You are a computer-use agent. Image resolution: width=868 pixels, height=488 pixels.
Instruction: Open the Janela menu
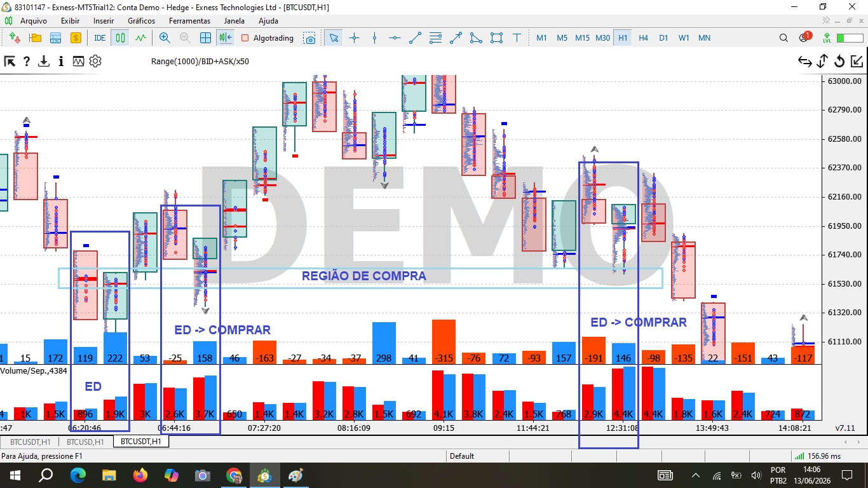(x=234, y=21)
